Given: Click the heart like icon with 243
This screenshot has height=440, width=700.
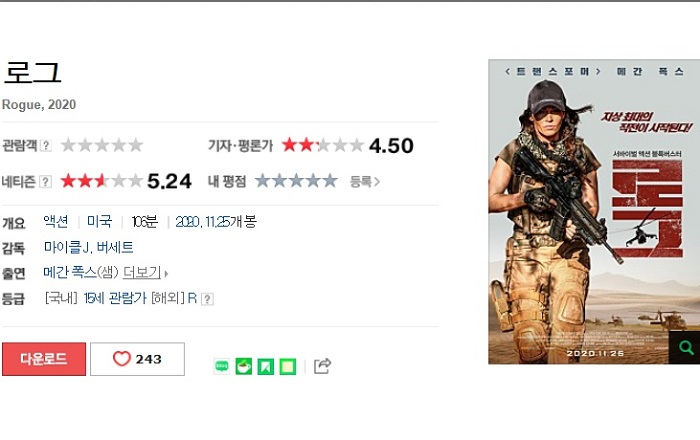Looking at the screenshot, I should [x=137, y=359].
